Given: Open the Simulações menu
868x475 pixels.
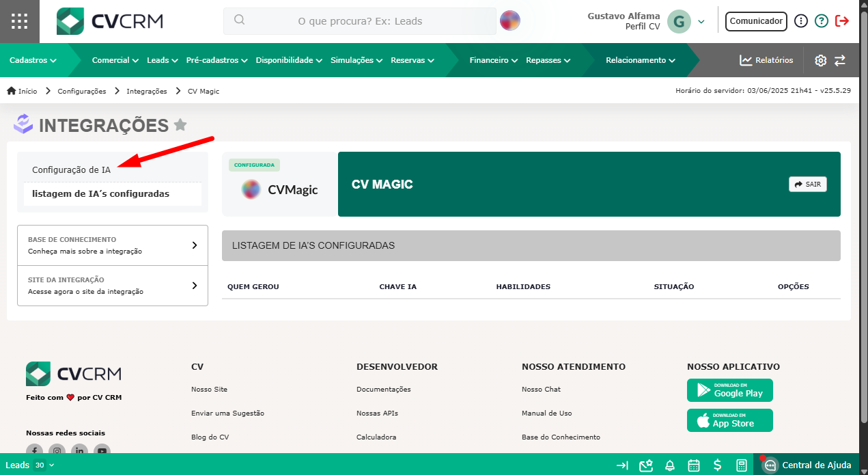Looking at the screenshot, I should 356,60.
